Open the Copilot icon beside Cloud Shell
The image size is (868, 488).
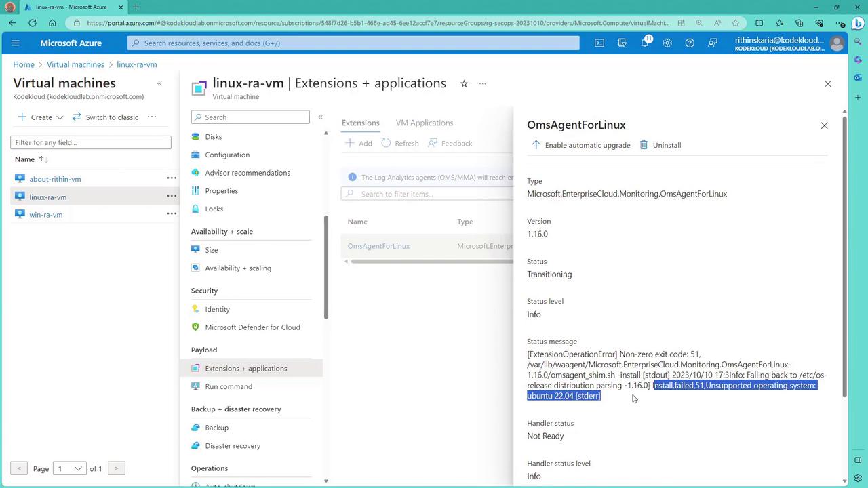point(622,43)
